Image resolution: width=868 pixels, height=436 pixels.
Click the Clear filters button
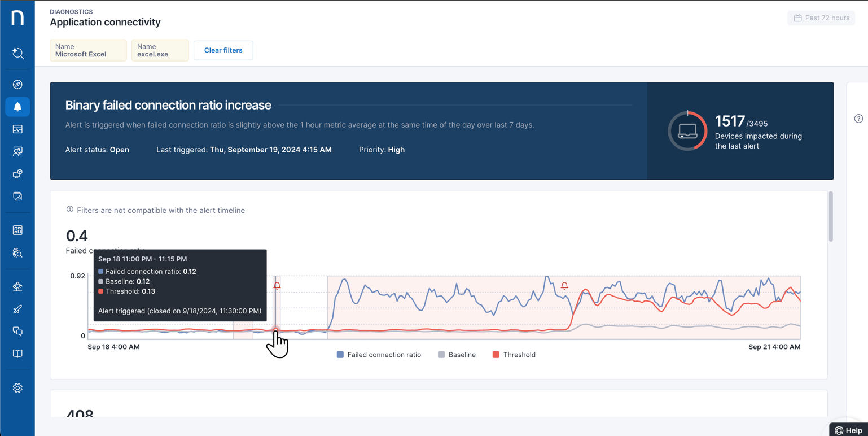coord(223,50)
